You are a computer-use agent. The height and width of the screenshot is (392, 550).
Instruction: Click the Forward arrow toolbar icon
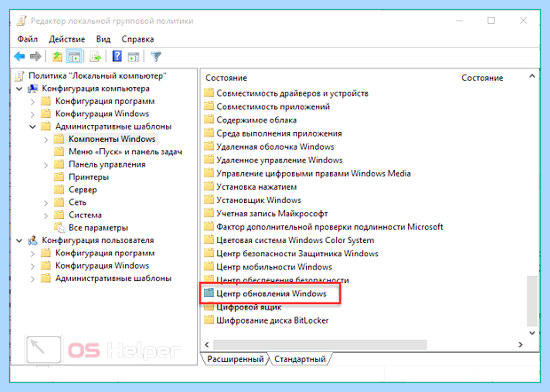[x=35, y=56]
